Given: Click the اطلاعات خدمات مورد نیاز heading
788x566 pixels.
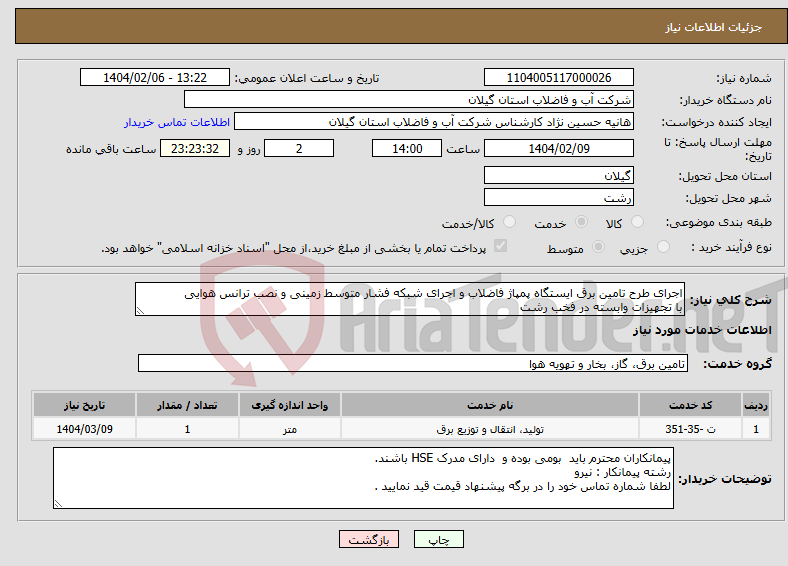Looking at the screenshot, I should point(702,330).
